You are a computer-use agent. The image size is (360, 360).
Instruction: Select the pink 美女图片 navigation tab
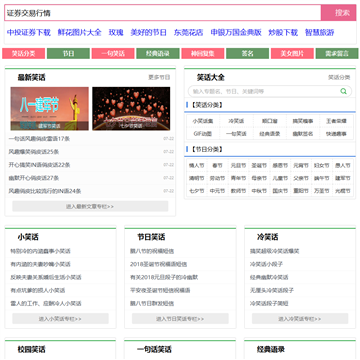pos(292,53)
